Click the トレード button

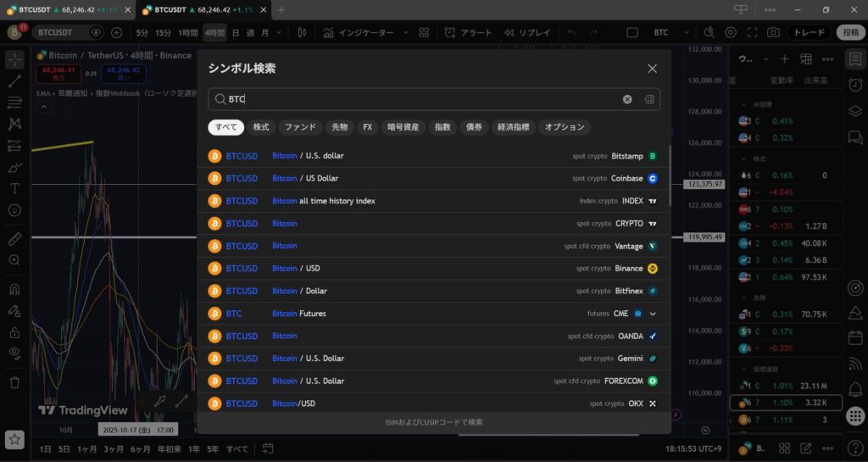pos(809,32)
